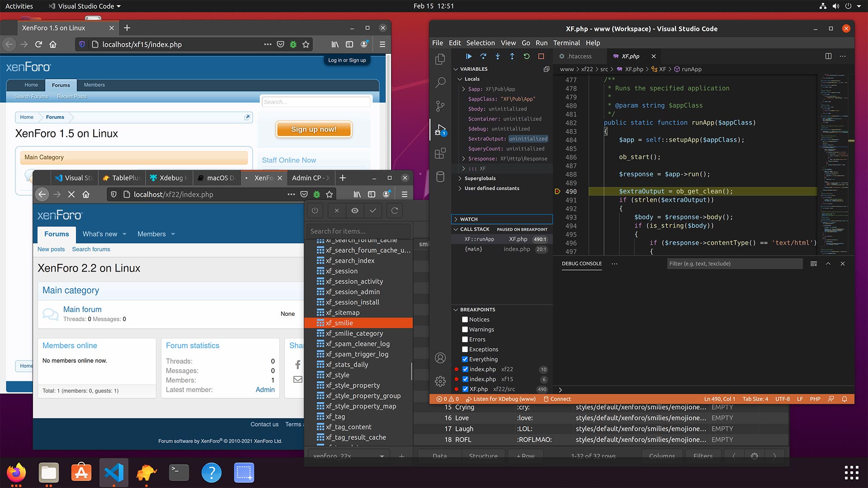Click the Source Control icon in sidebar
868x488 pixels.
pyautogui.click(x=440, y=105)
